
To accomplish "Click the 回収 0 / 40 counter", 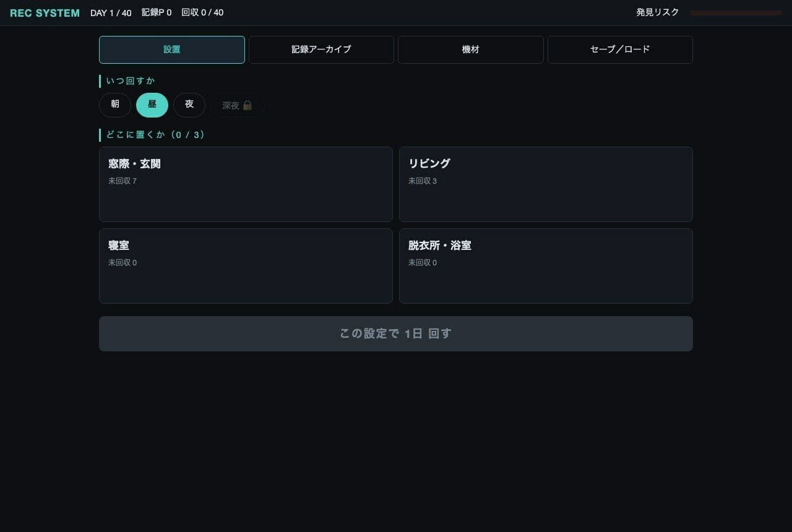I will coord(202,13).
